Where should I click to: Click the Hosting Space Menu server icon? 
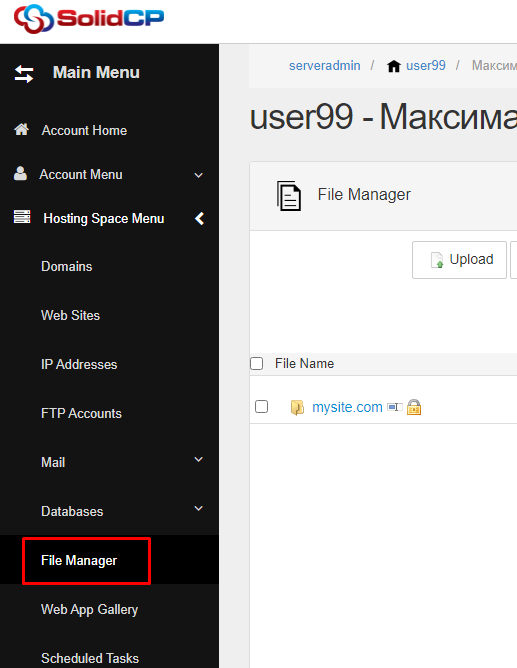coord(22,216)
